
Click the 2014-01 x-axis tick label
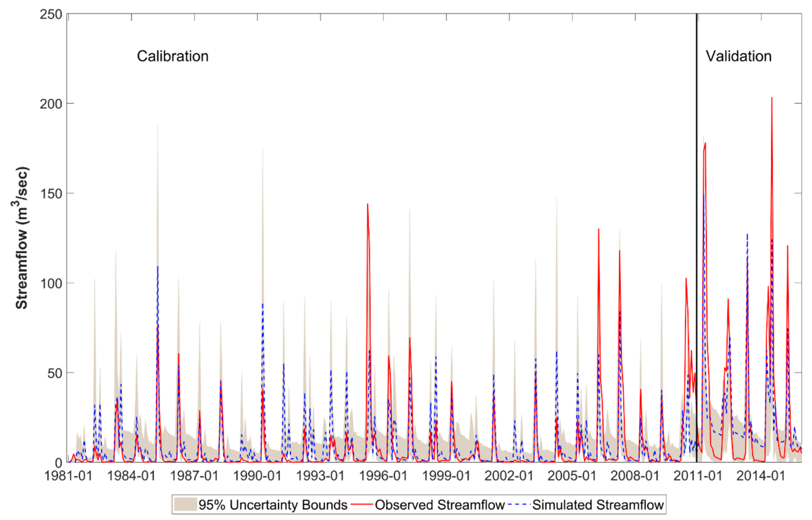click(761, 476)
